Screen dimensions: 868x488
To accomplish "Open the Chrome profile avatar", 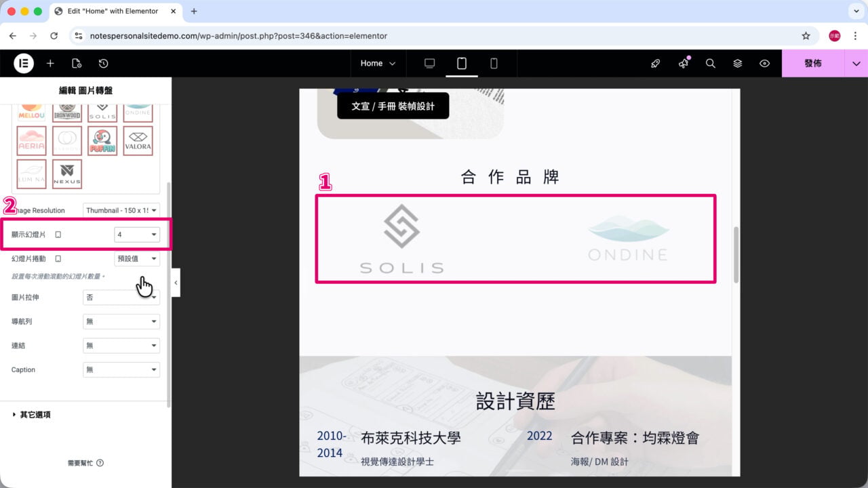I will 835,35.
